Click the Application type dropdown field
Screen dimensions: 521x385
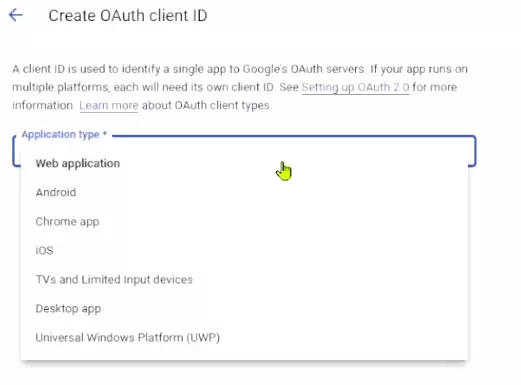(x=244, y=151)
